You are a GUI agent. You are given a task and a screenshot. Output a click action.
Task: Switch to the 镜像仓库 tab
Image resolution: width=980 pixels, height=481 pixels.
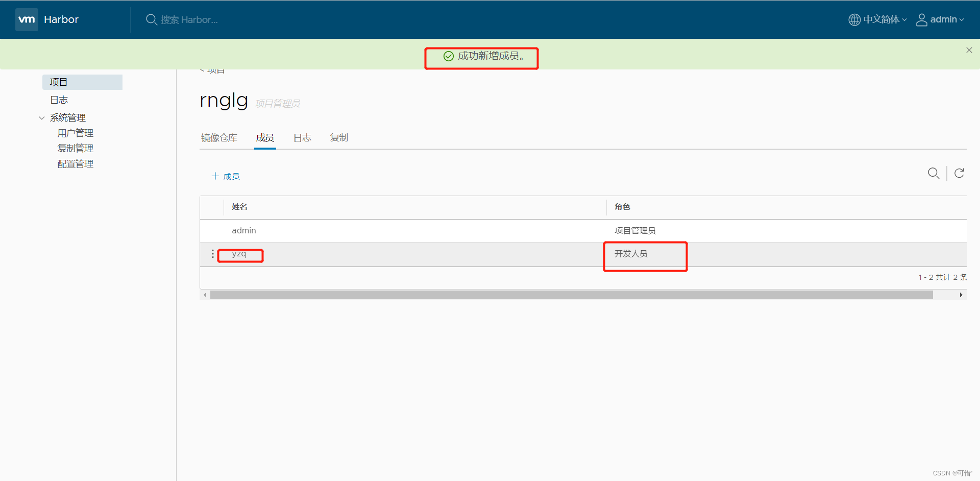point(219,138)
